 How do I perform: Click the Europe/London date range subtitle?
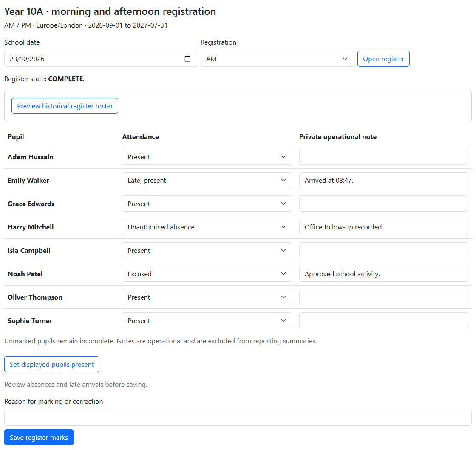coord(86,25)
